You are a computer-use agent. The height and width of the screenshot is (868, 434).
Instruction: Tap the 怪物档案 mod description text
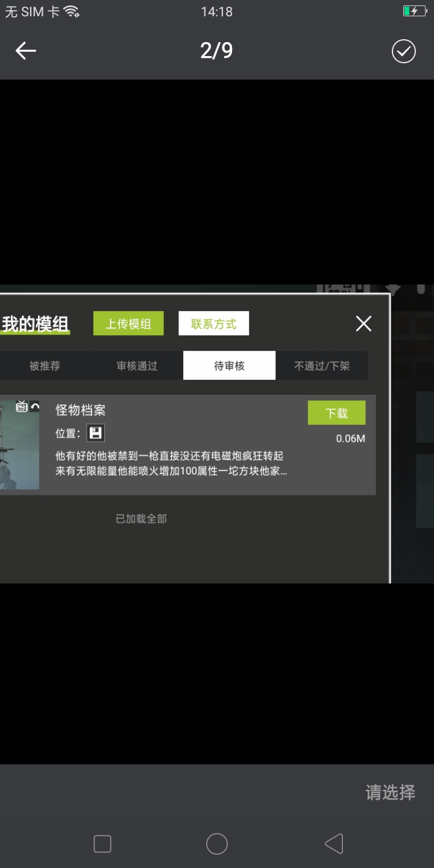(x=171, y=464)
